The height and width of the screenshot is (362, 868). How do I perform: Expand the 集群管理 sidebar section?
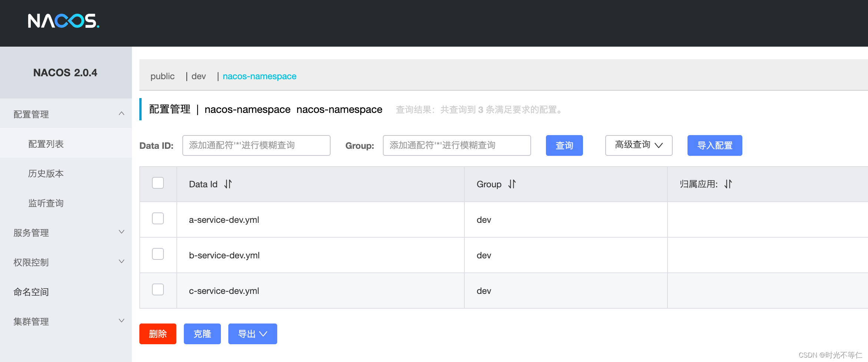coord(66,321)
